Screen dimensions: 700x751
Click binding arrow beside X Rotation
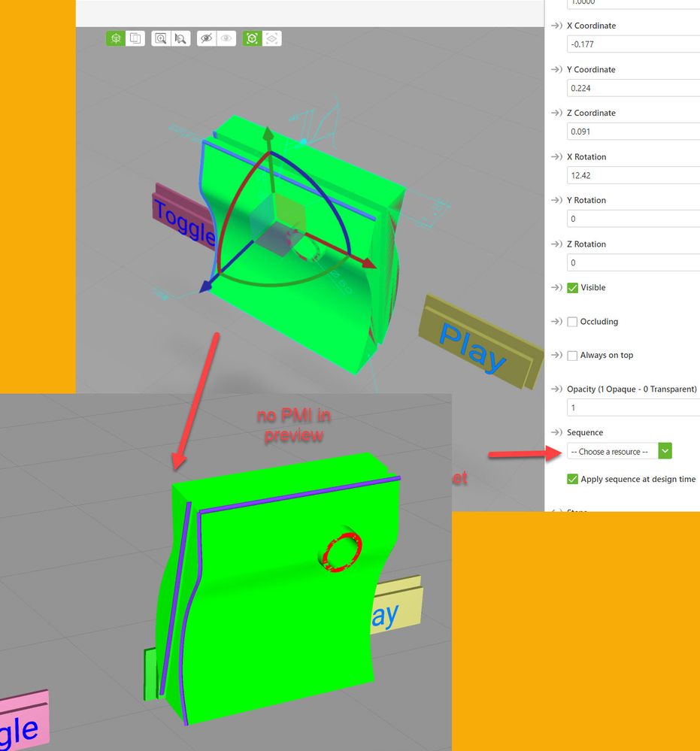[556, 156]
